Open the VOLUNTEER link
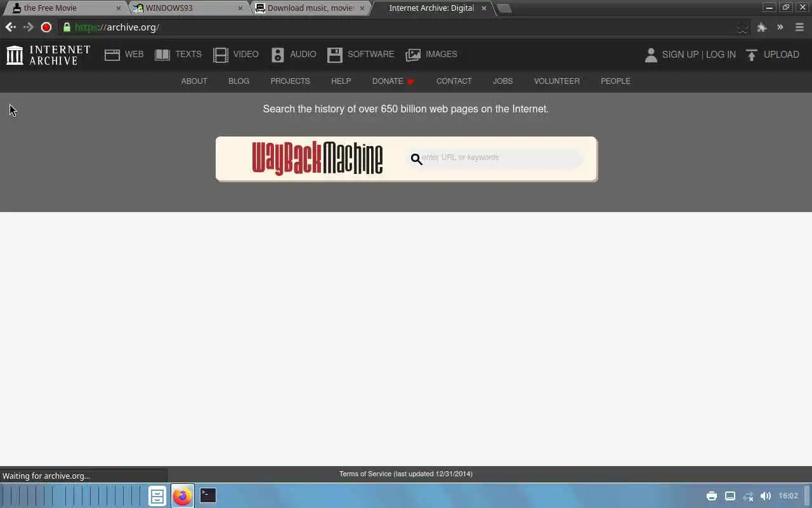This screenshot has width=812, height=508. (556, 81)
